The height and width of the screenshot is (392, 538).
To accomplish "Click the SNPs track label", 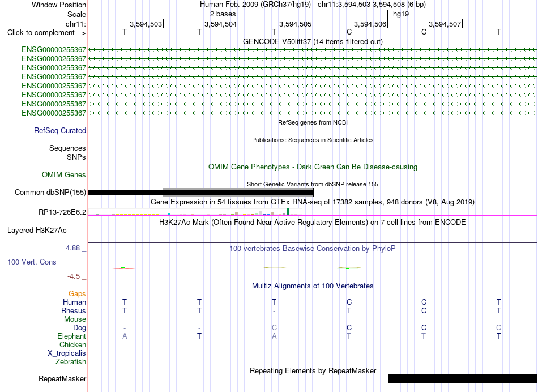I will [76, 157].
